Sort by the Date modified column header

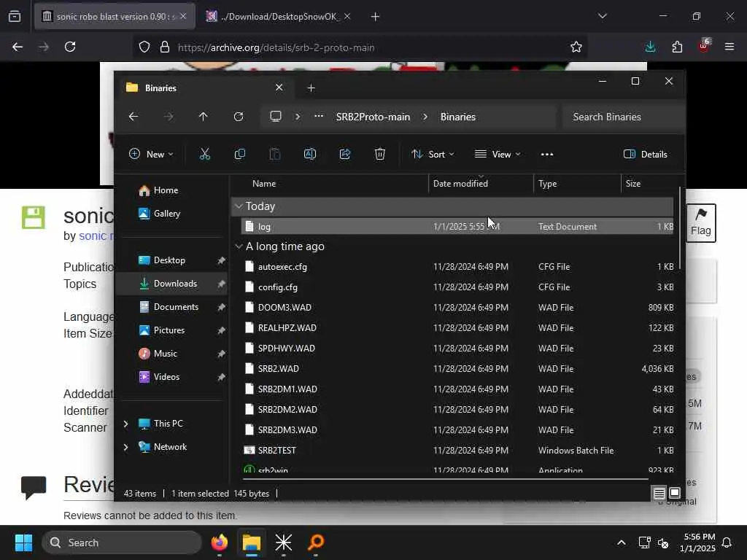coord(481,183)
